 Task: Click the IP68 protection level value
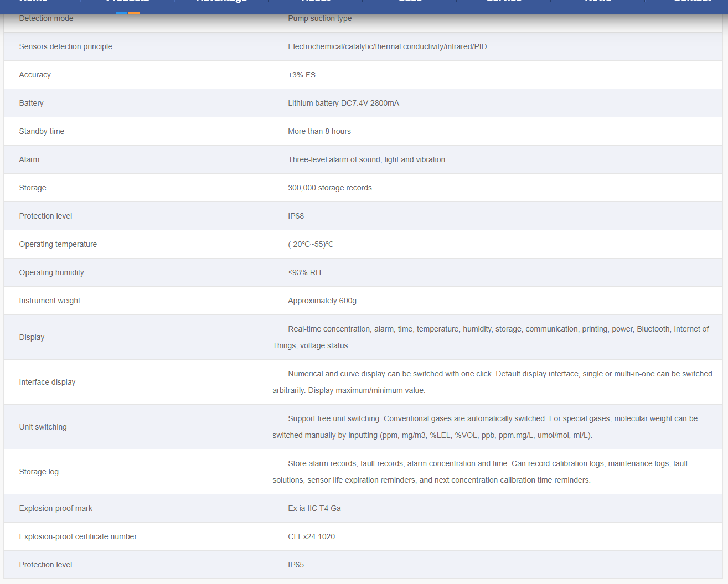click(x=296, y=216)
